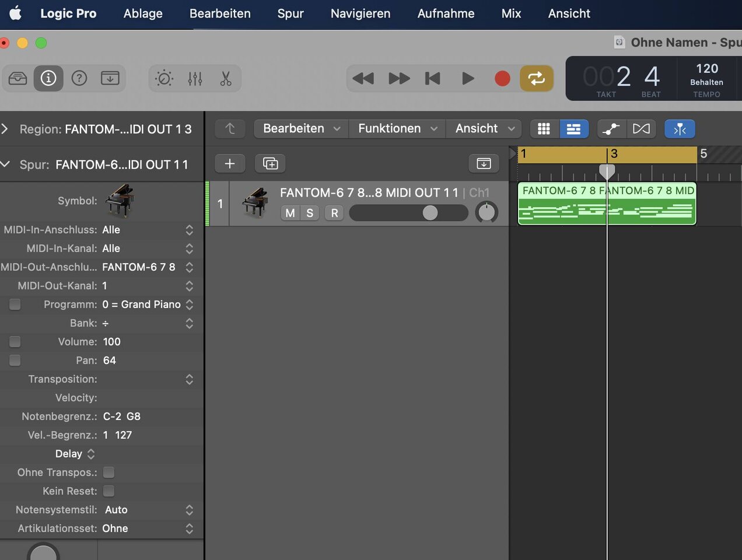Open the Navigieren menu

click(x=360, y=13)
